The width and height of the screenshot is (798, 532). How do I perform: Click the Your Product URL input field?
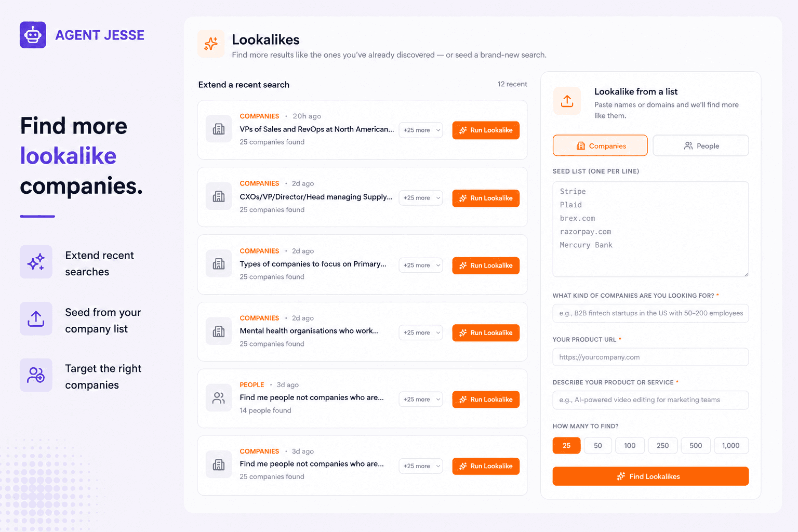click(650, 357)
